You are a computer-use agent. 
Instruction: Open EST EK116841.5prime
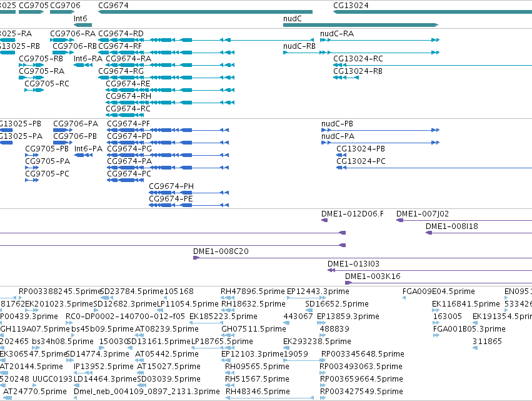[x=466, y=304]
